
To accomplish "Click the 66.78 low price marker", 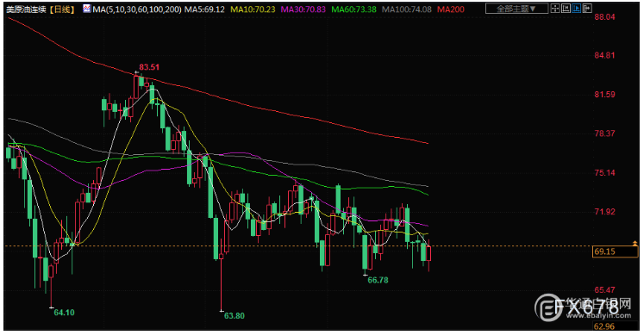I will 378,280.
